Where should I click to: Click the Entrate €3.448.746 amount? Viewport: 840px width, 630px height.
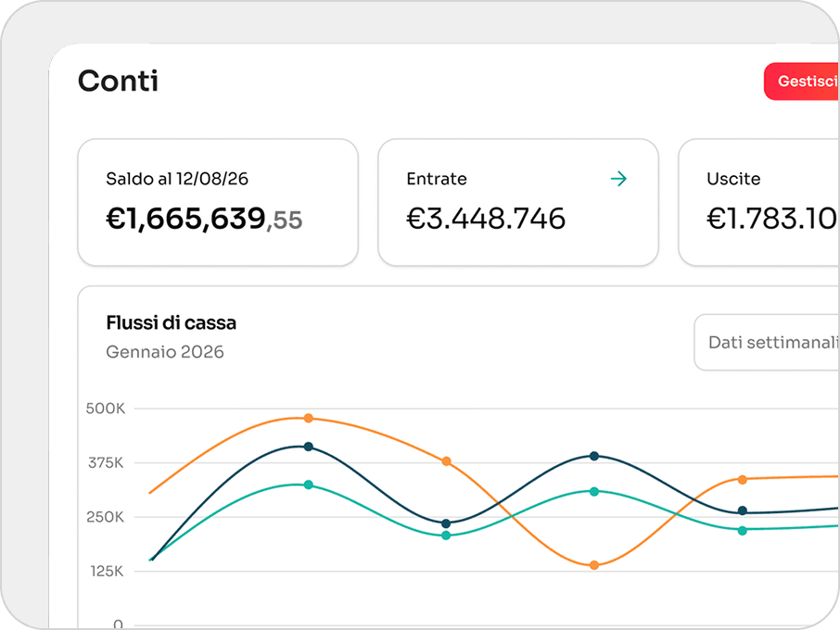[x=486, y=219]
